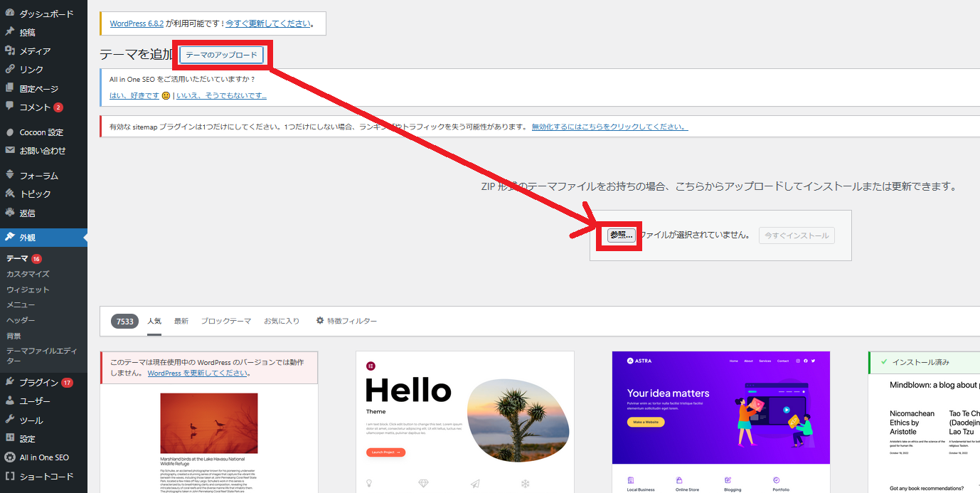
Task: Click the Users person icon
Action: pyautogui.click(x=10, y=401)
